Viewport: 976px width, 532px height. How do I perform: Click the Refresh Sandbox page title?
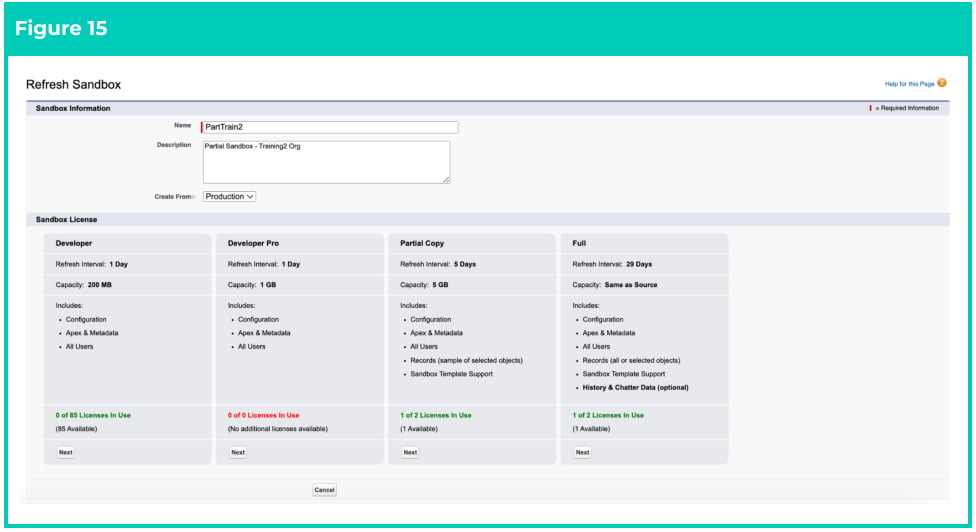click(x=73, y=85)
